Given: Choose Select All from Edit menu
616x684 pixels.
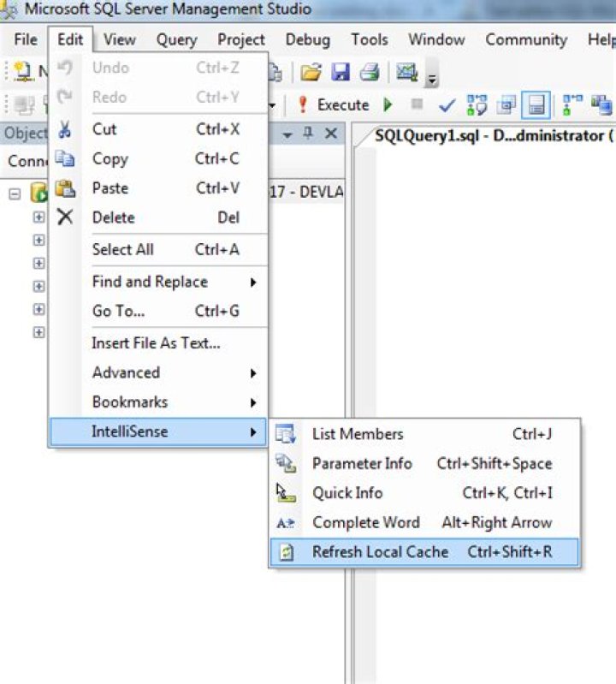Looking at the screenshot, I should coord(158,249).
